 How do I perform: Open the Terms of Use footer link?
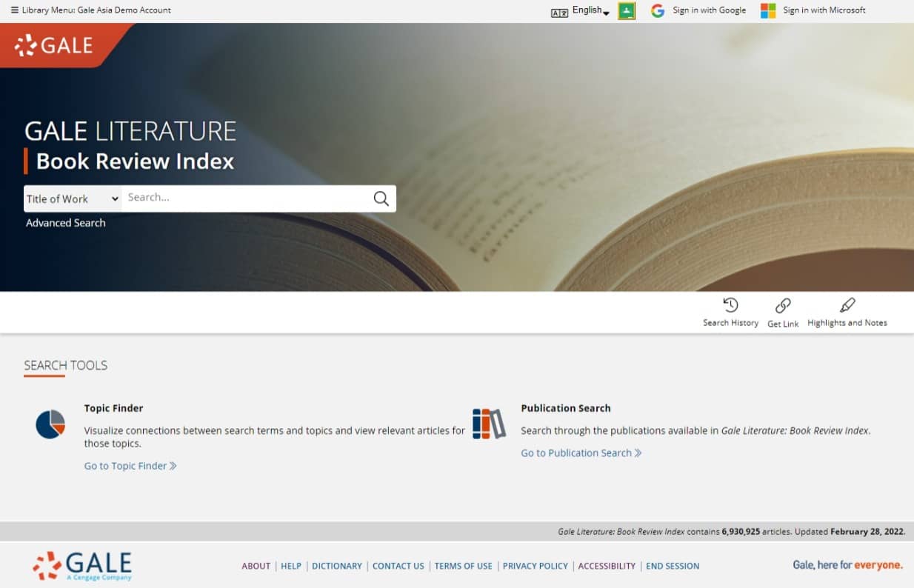coord(464,566)
